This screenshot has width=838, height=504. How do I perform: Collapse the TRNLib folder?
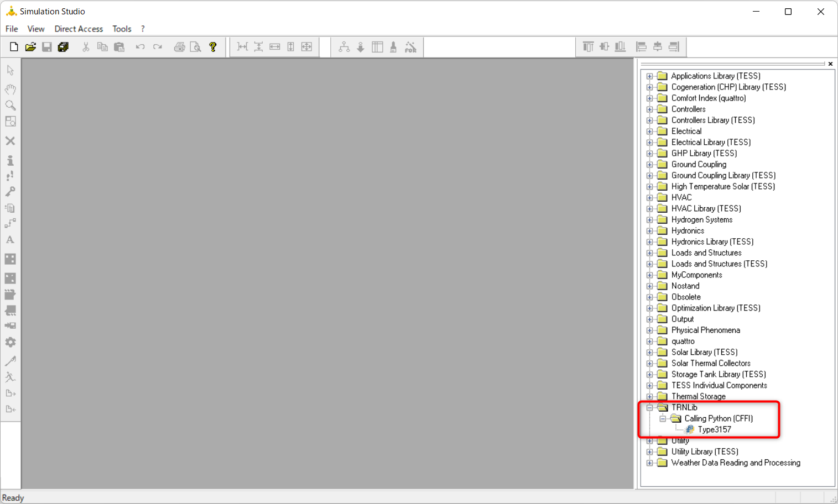click(650, 408)
